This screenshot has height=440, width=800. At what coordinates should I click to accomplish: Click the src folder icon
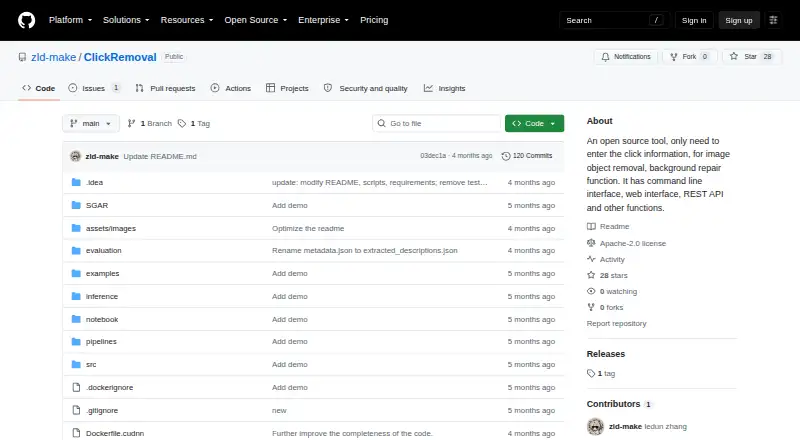click(x=76, y=364)
